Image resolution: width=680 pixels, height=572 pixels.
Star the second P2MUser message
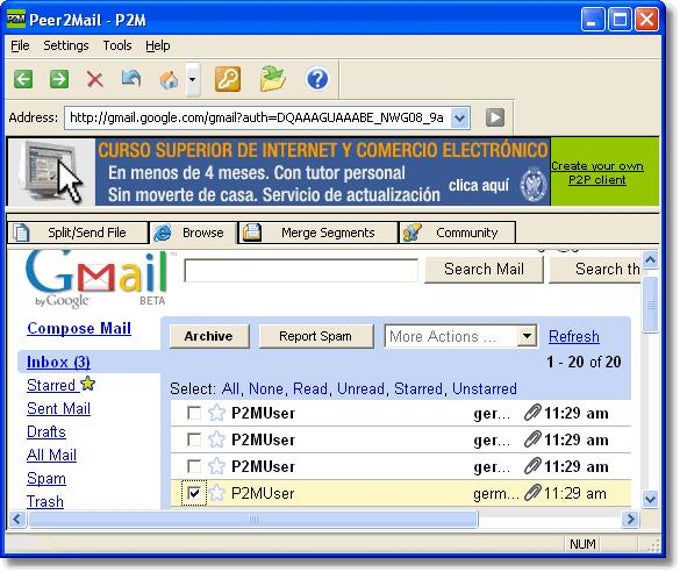pos(216,440)
